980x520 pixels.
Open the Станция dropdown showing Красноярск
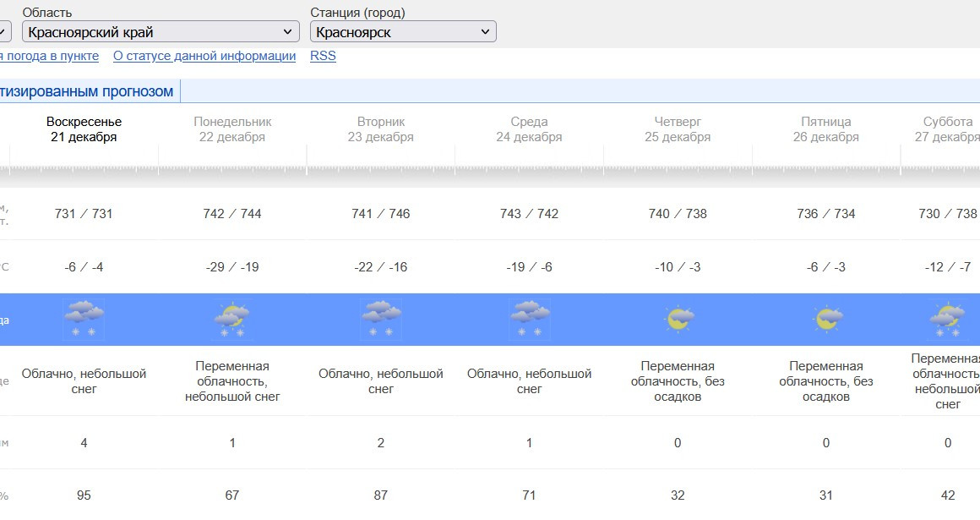[403, 32]
